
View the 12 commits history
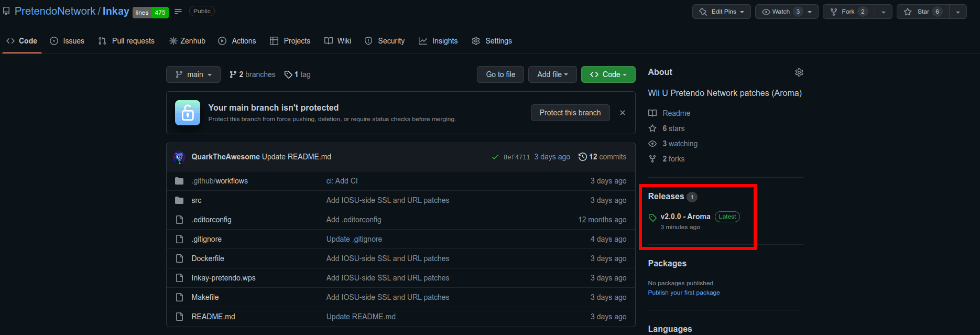click(x=602, y=157)
